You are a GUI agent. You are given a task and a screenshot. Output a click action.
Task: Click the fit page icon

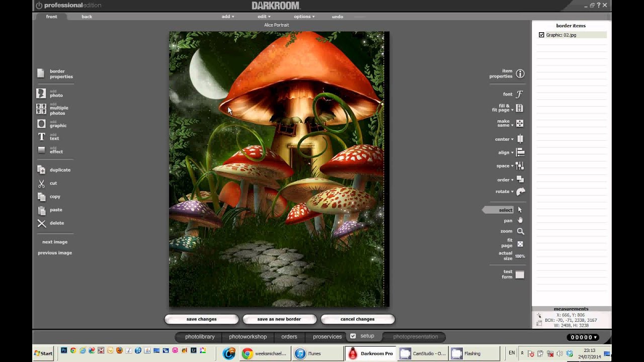pyautogui.click(x=520, y=244)
